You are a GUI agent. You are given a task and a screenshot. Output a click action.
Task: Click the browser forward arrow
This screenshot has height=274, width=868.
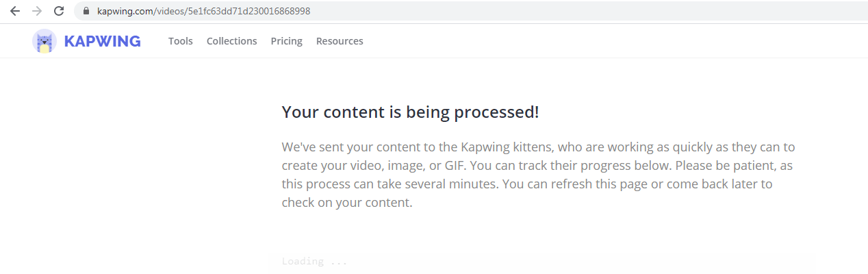[37, 11]
